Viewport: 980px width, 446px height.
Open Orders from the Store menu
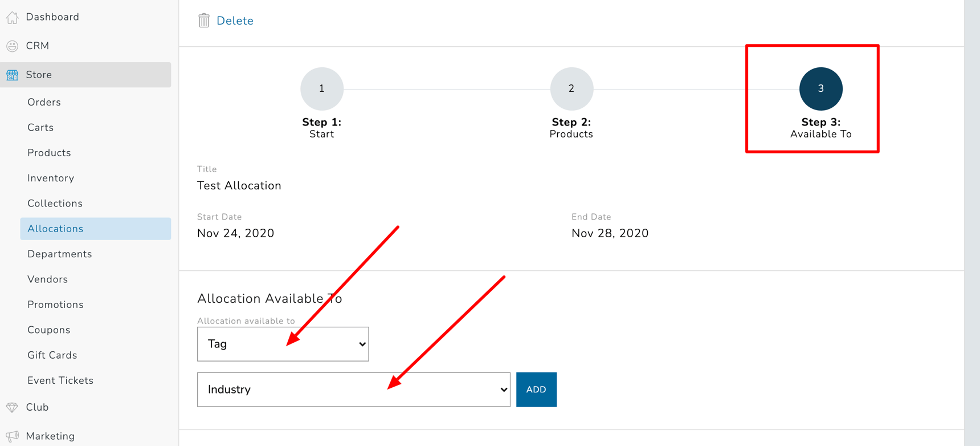(44, 102)
